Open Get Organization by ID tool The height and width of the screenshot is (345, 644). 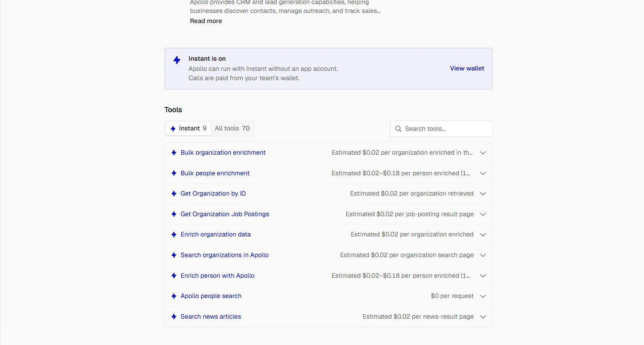[213, 194]
